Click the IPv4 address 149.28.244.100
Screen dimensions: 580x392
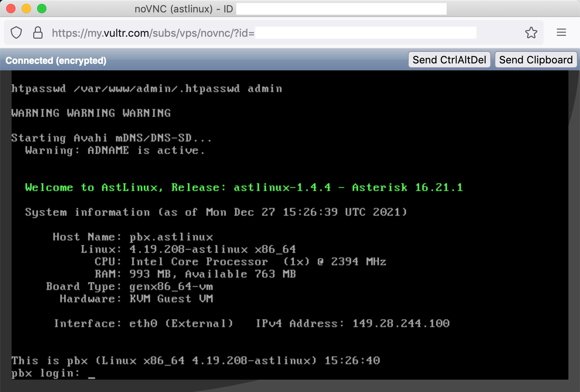(x=401, y=323)
